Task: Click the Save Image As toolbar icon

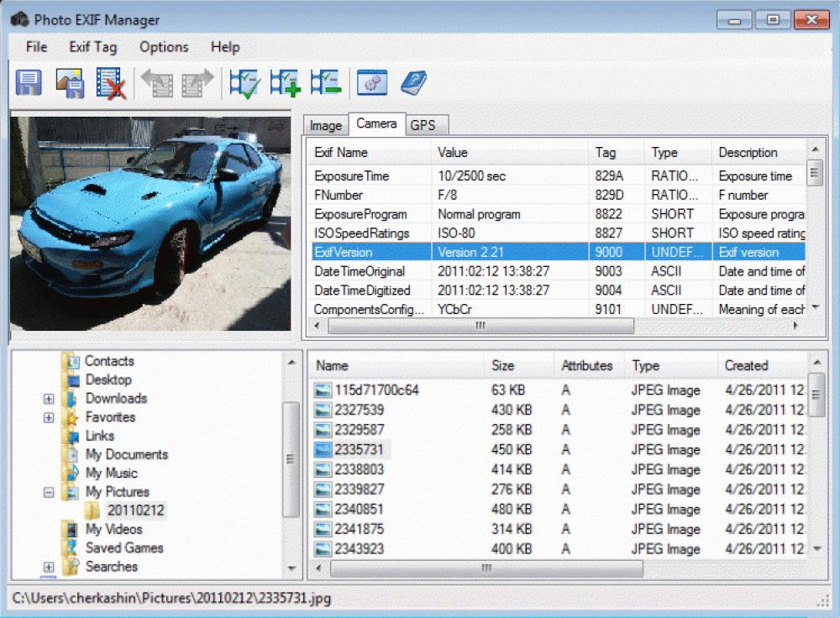Action: point(69,82)
